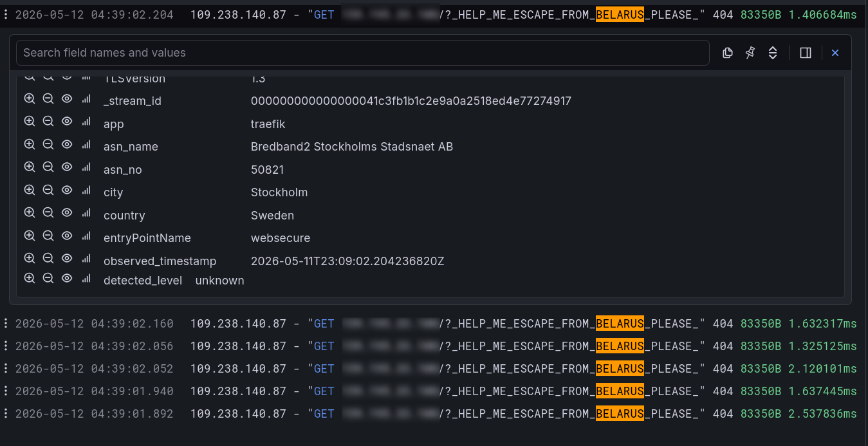The width and height of the screenshot is (868, 446).
Task: Filter for app value traefik
Action: 29,121
